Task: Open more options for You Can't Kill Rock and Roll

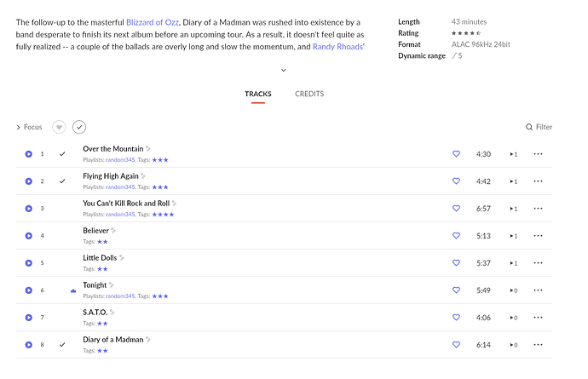Action: pos(538,208)
